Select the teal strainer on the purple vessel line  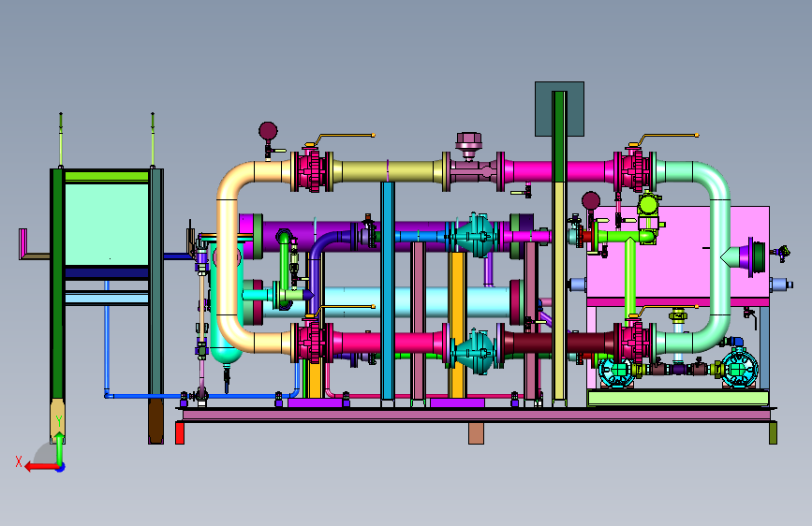pyautogui.click(x=476, y=236)
